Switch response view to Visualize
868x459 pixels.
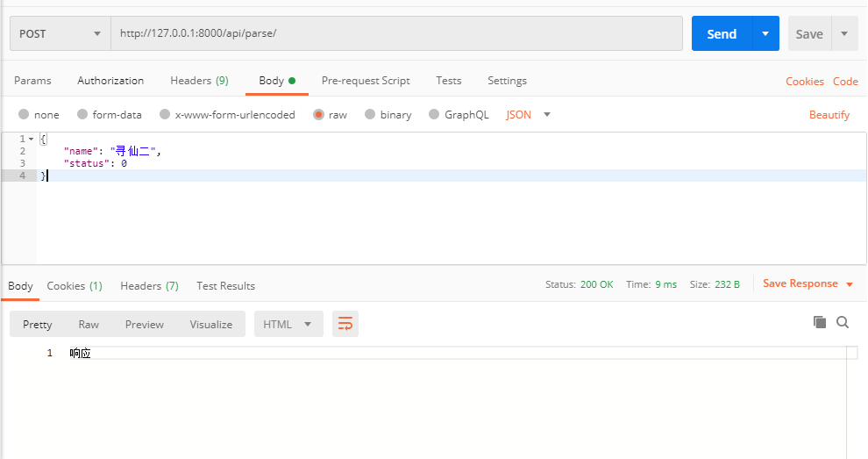point(211,325)
